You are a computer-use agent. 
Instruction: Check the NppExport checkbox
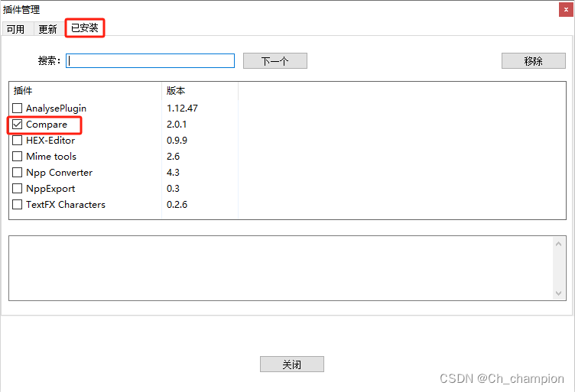18,188
